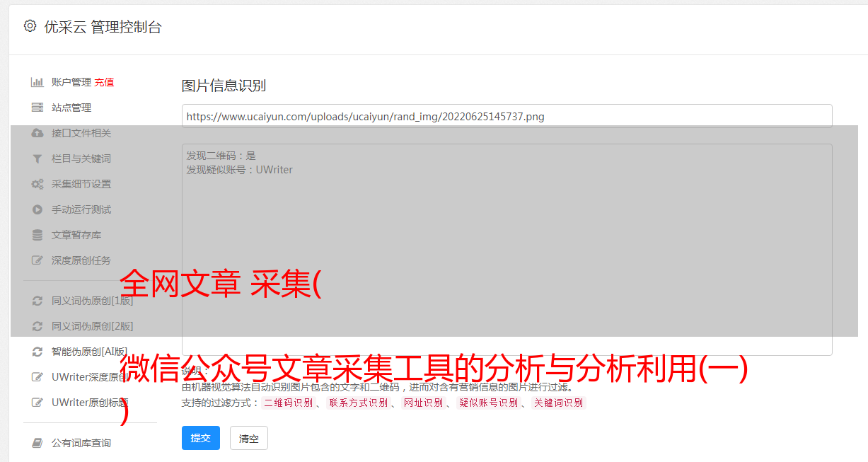
Task: Click the server icon for 站点管理
Action: click(37, 108)
